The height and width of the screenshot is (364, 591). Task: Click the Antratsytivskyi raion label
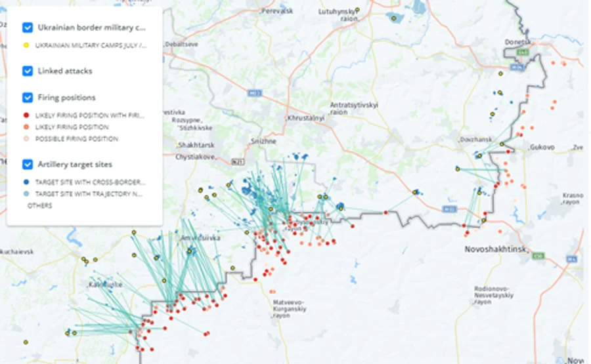[354, 108]
